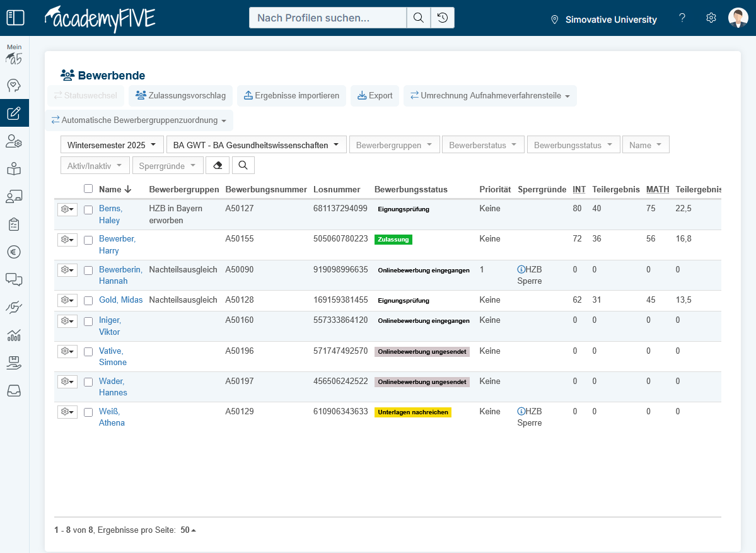This screenshot has width=756, height=553.
Task: Click the profile search input field
Action: tap(328, 18)
